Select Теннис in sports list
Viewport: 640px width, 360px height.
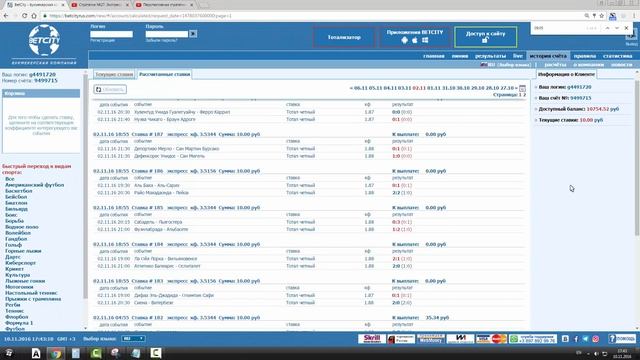tap(14, 311)
